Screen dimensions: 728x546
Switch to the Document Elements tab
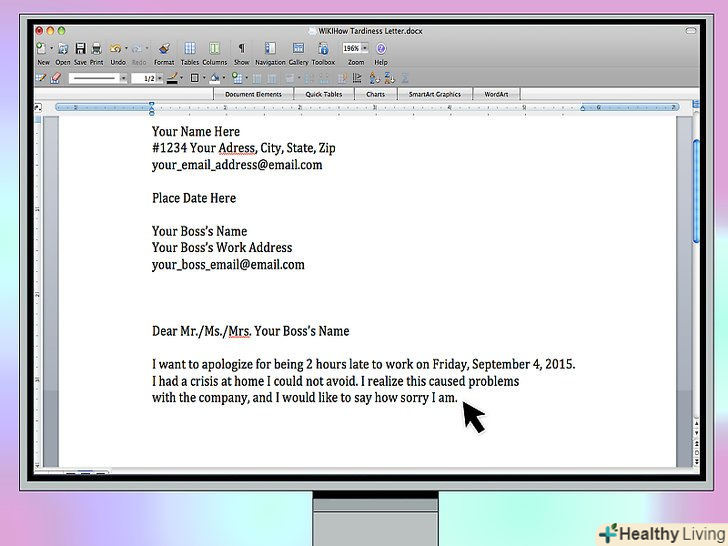click(x=253, y=95)
